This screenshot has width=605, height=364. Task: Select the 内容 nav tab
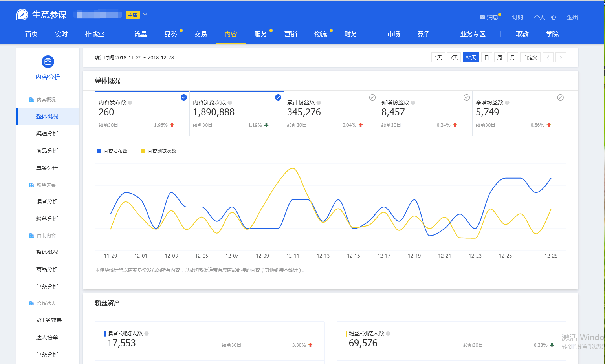coord(231,34)
